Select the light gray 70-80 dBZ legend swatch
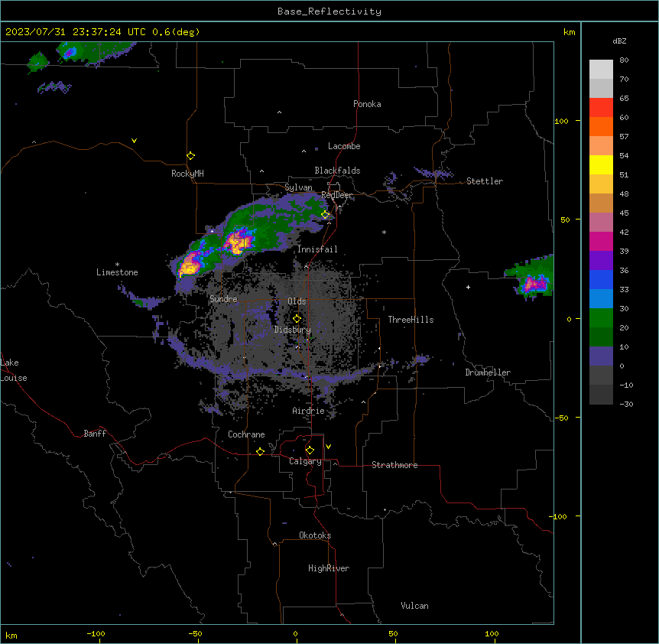The height and width of the screenshot is (644, 659). coord(601,69)
